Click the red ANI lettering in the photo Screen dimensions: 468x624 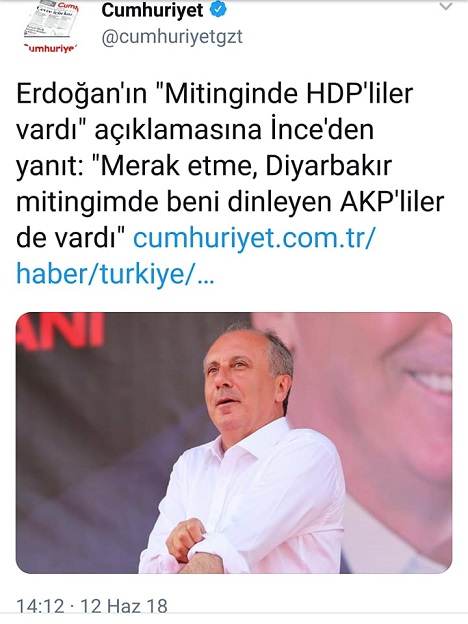point(60,330)
